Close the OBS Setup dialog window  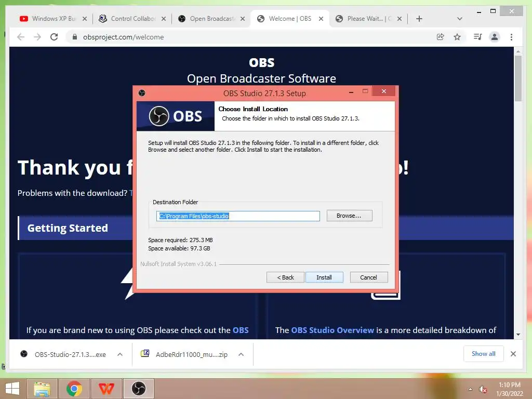click(x=384, y=91)
